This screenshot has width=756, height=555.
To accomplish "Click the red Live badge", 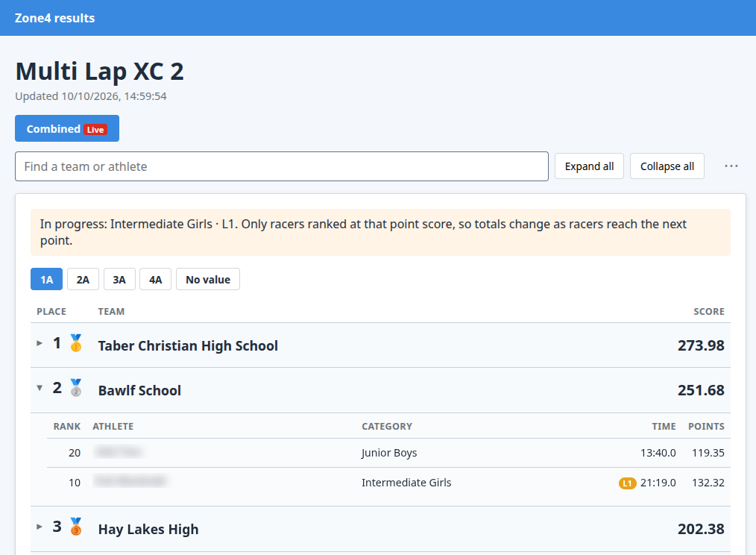I will (x=95, y=129).
